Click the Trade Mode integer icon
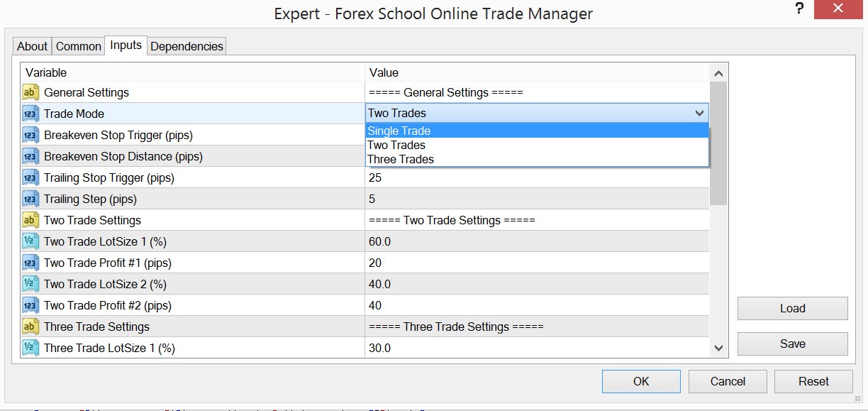The height and width of the screenshot is (411, 868). tap(30, 114)
